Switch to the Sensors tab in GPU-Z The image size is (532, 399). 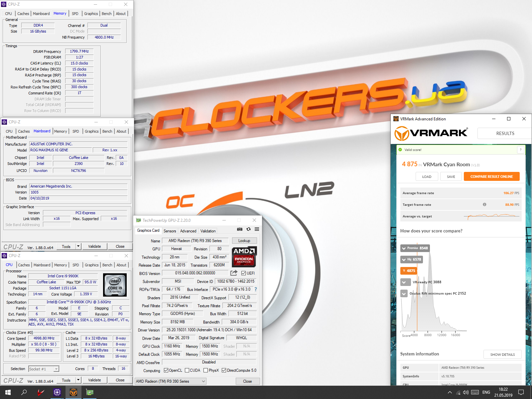point(170,231)
